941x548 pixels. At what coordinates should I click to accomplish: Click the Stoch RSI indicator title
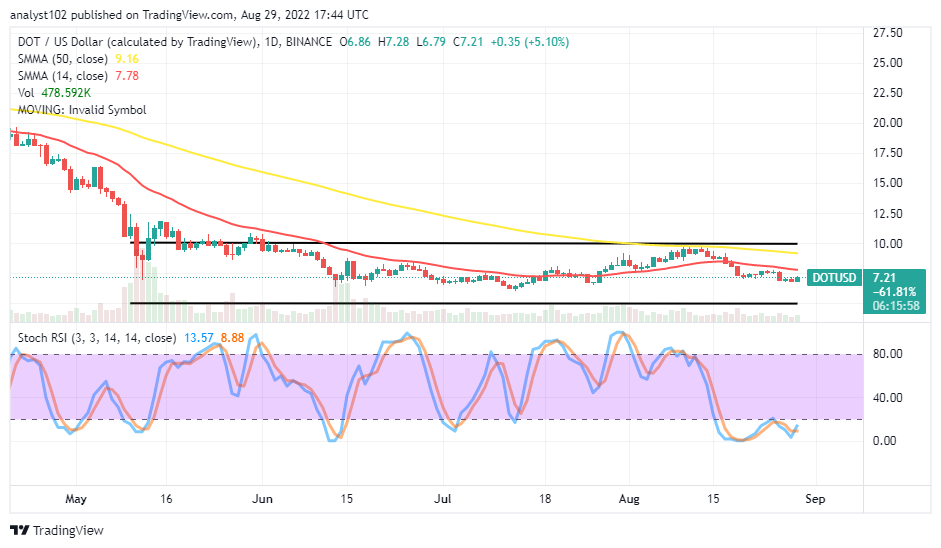97,338
